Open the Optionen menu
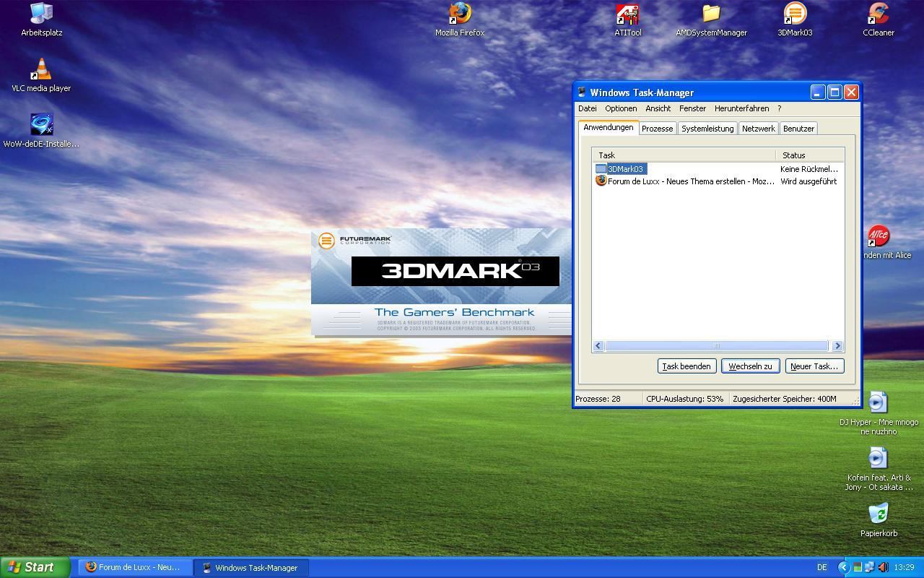The image size is (924, 578). 621,108
